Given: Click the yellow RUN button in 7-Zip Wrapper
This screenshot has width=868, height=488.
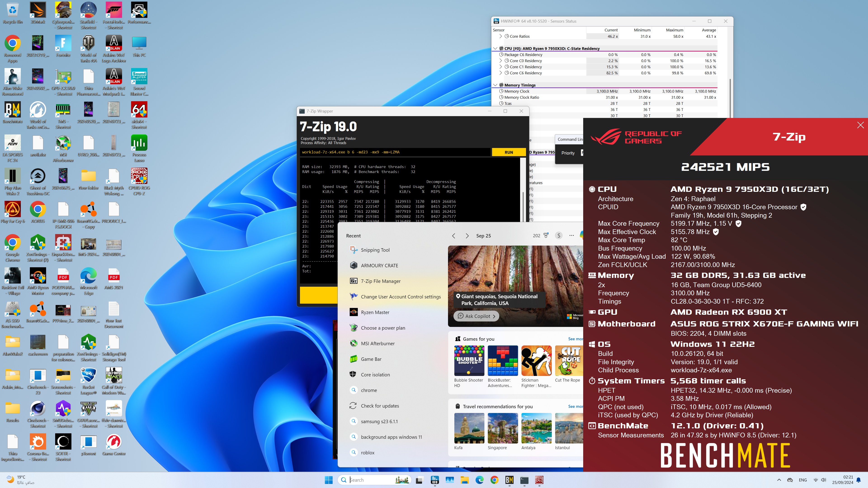Looking at the screenshot, I should 508,152.
